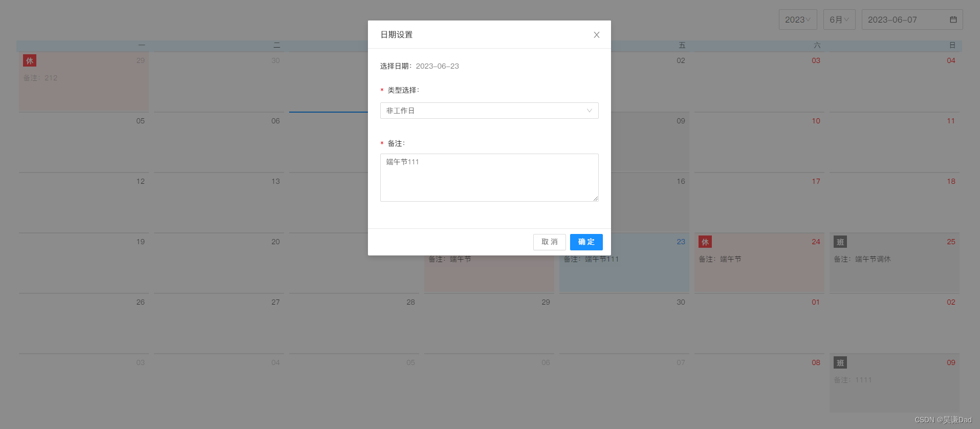Screen dimensions: 980x429
Task: Select calendar day 16
Action: [x=650, y=202]
